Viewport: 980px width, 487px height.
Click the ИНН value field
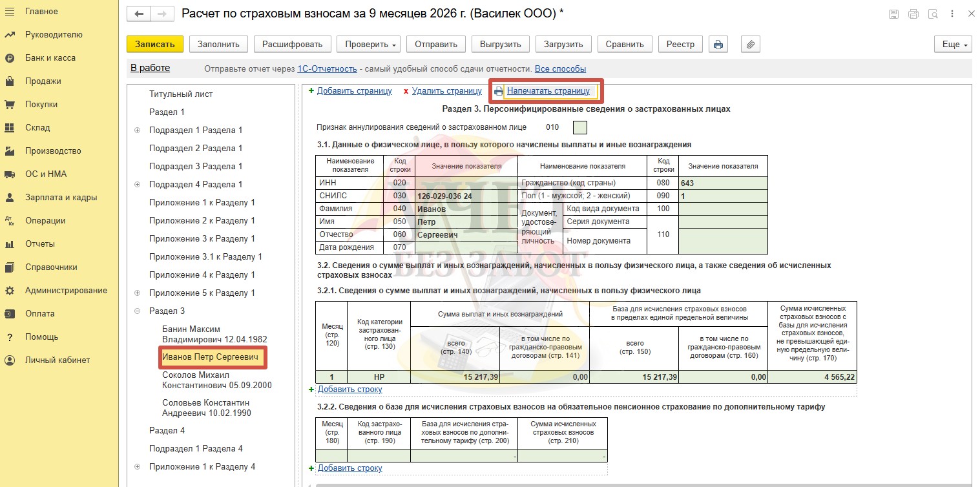(x=466, y=183)
